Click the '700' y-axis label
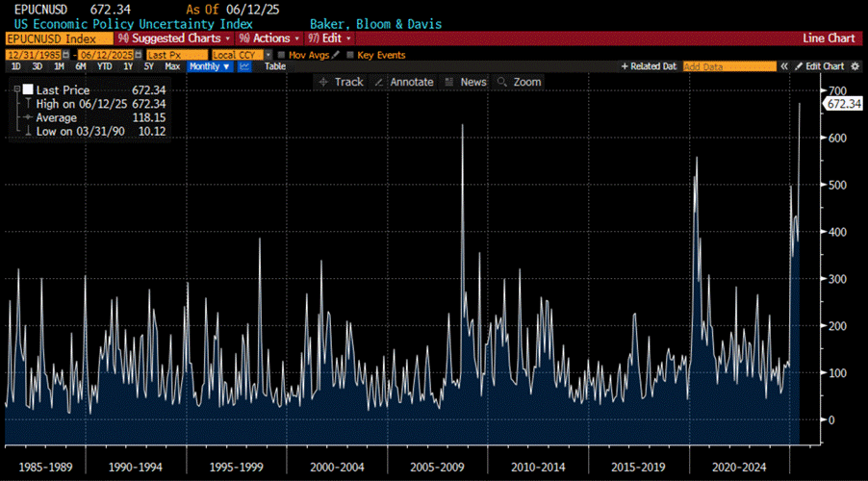 pos(837,90)
